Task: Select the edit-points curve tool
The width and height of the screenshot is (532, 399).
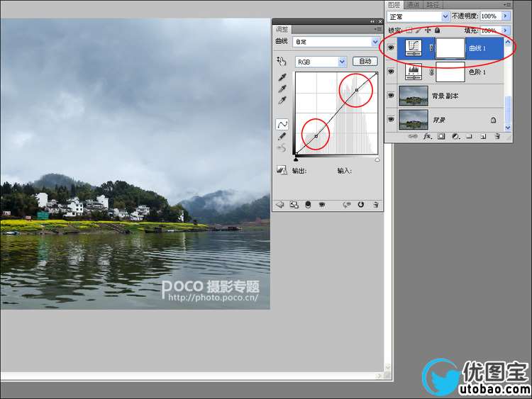Action: pos(282,125)
